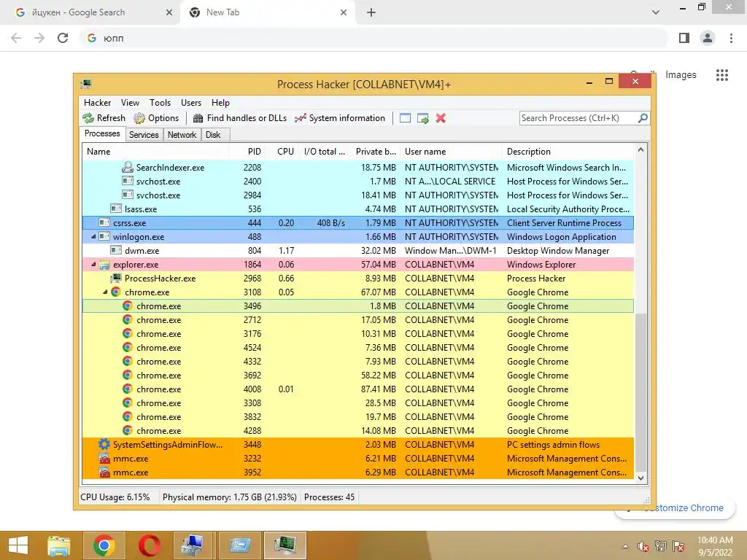Select mmc.exe with PID 3952
The height and width of the screenshot is (560, 747).
(357, 472)
